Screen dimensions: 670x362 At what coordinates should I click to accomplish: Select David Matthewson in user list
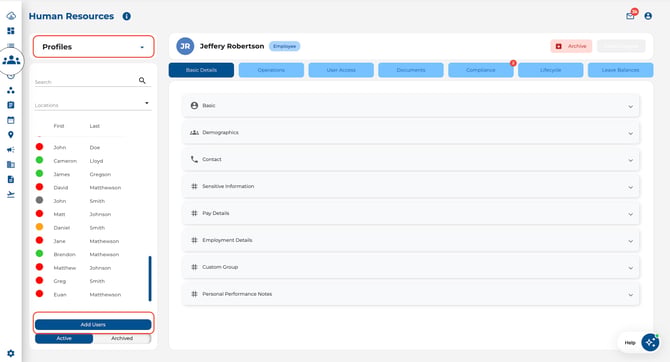pos(81,187)
